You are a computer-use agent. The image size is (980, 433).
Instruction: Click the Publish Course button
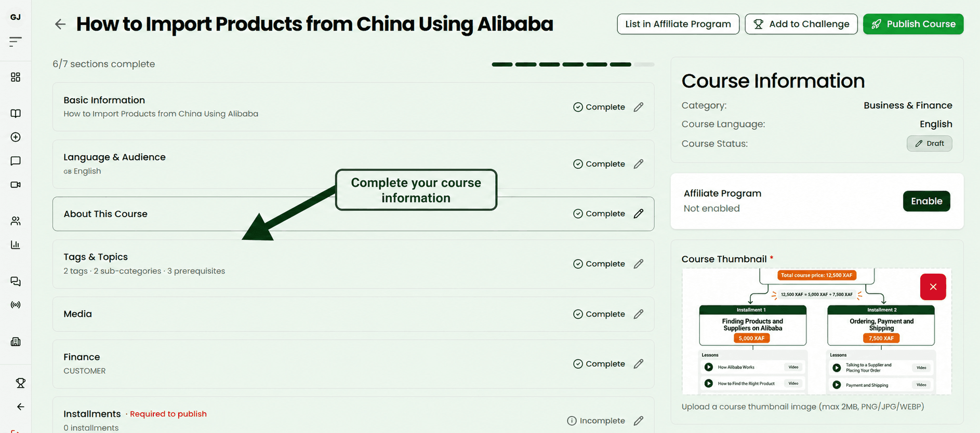913,24
